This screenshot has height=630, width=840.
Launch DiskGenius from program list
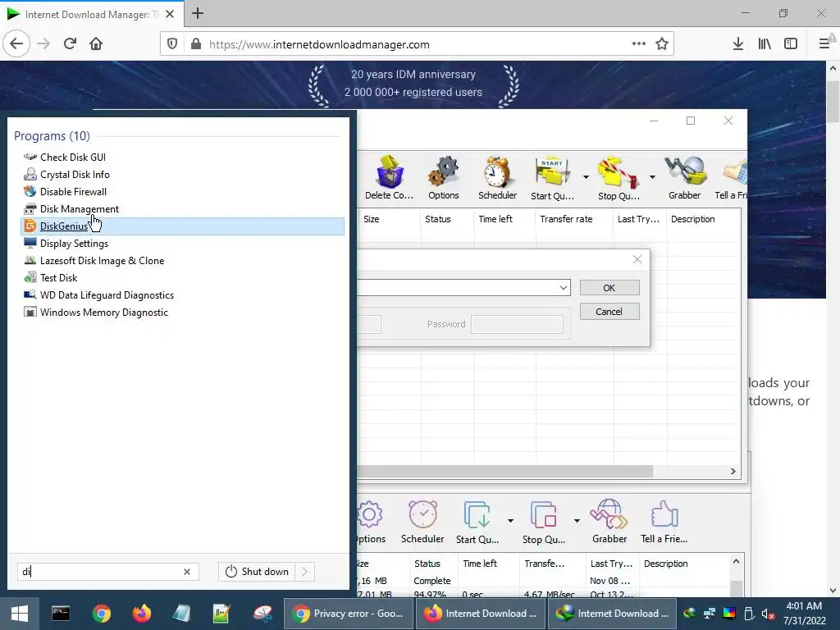(182, 226)
